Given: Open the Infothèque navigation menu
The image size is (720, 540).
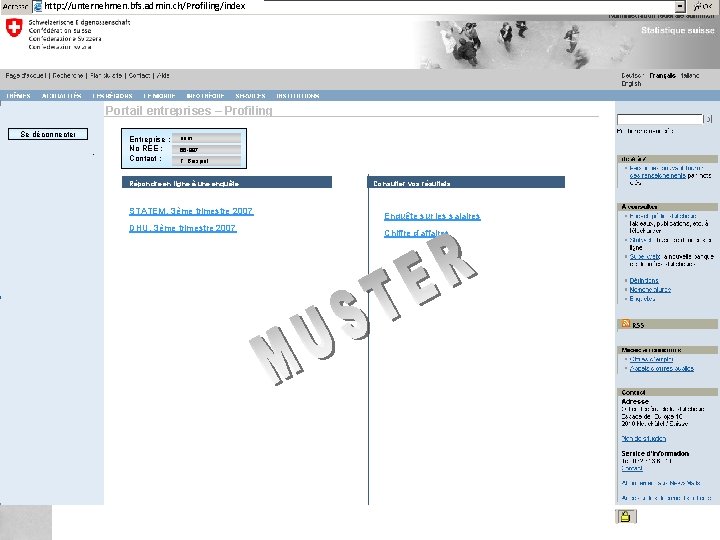Looking at the screenshot, I should click(x=205, y=96).
